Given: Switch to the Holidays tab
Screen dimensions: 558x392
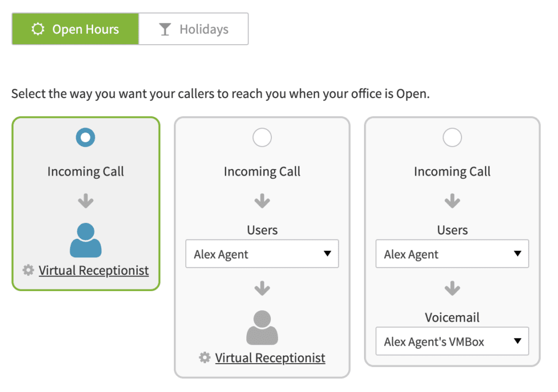Looking at the screenshot, I should pos(193,29).
